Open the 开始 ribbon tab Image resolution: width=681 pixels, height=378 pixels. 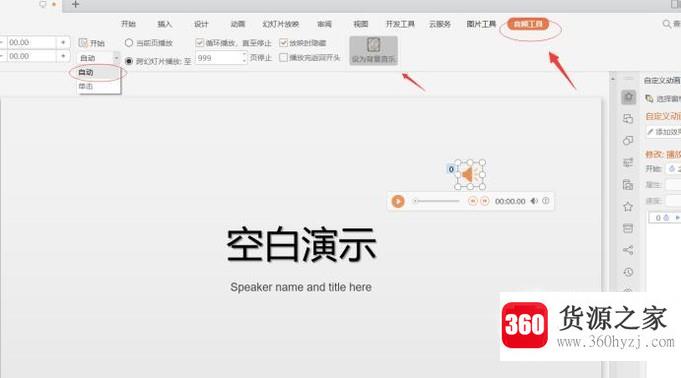click(x=129, y=24)
